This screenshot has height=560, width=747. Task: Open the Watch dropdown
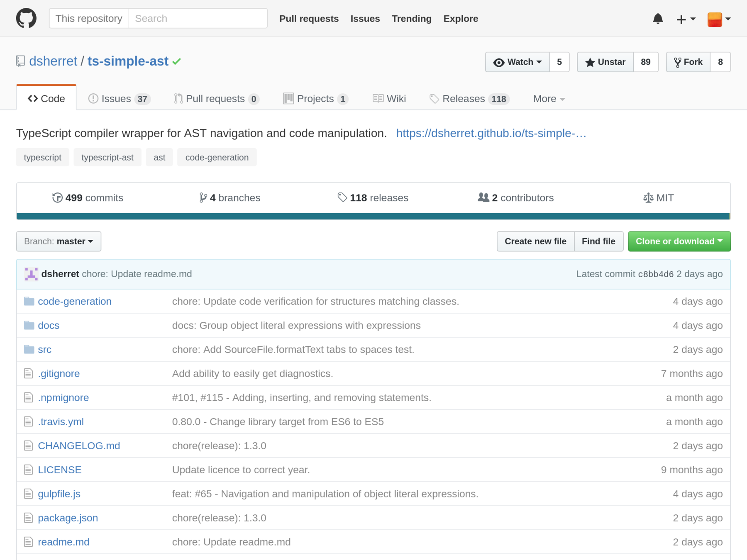tap(518, 62)
